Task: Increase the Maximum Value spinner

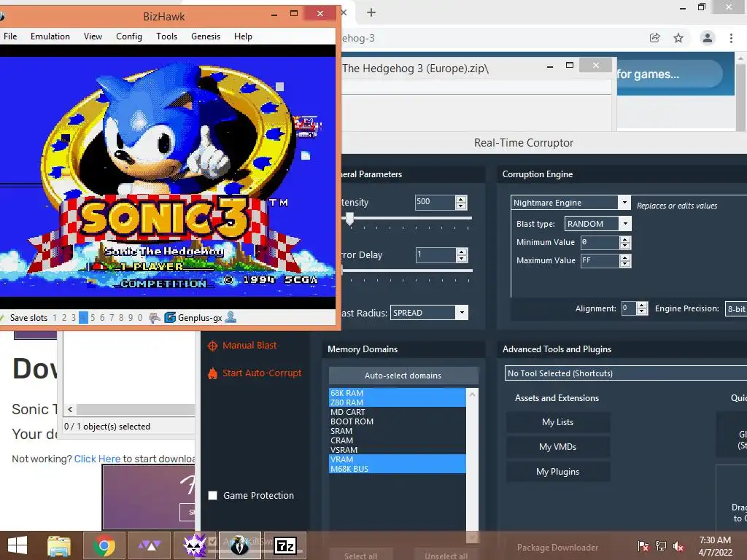Action: pos(625,257)
